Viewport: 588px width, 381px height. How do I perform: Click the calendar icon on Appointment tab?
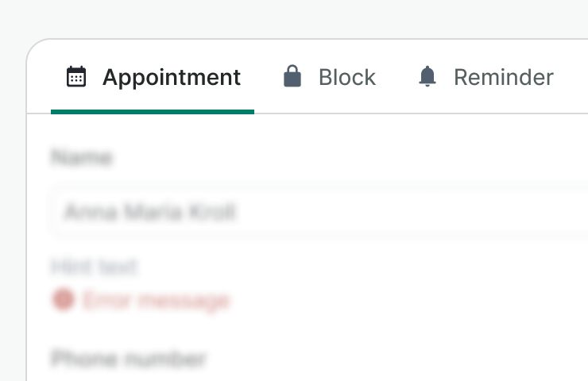tap(76, 77)
